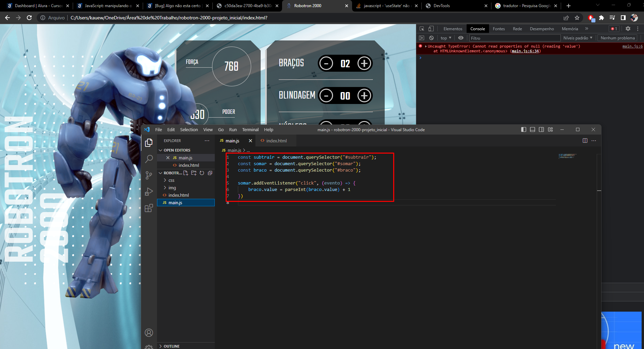Click New File icon in ROBOTR... header
Viewport: 644px width, 349px height.
click(x=186, y=173)
